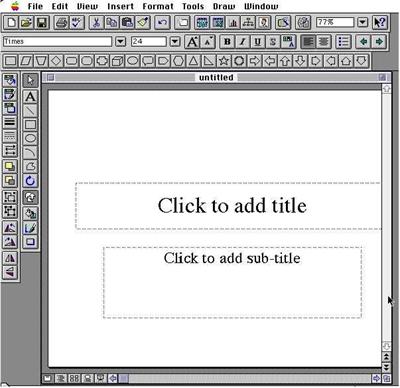The image size is (400, 388).
Task: Open the Format menu
Action: [158, 6]
